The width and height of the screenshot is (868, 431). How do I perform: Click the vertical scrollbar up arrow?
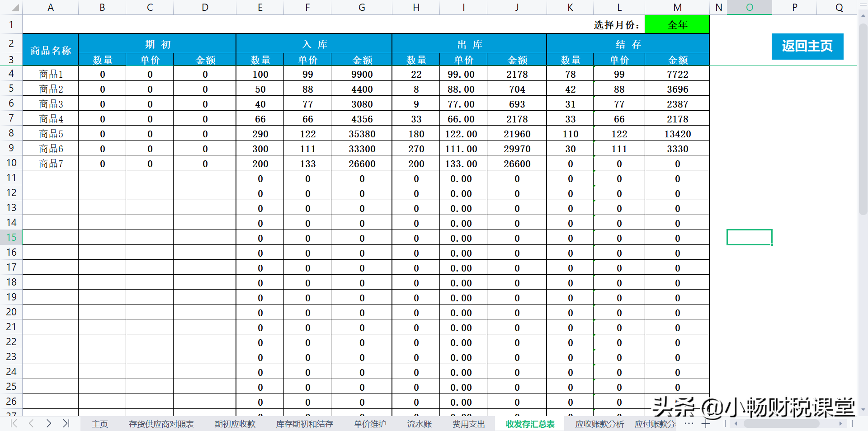point(863,15)
